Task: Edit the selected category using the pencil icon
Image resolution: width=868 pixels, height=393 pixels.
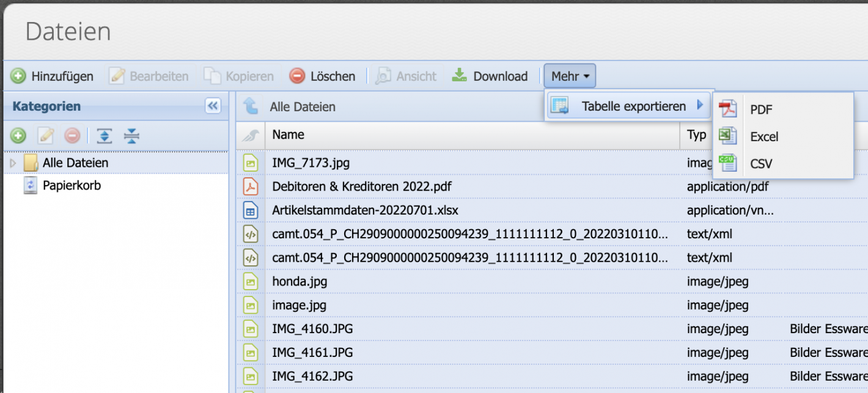Action: (x=45, y=136)
